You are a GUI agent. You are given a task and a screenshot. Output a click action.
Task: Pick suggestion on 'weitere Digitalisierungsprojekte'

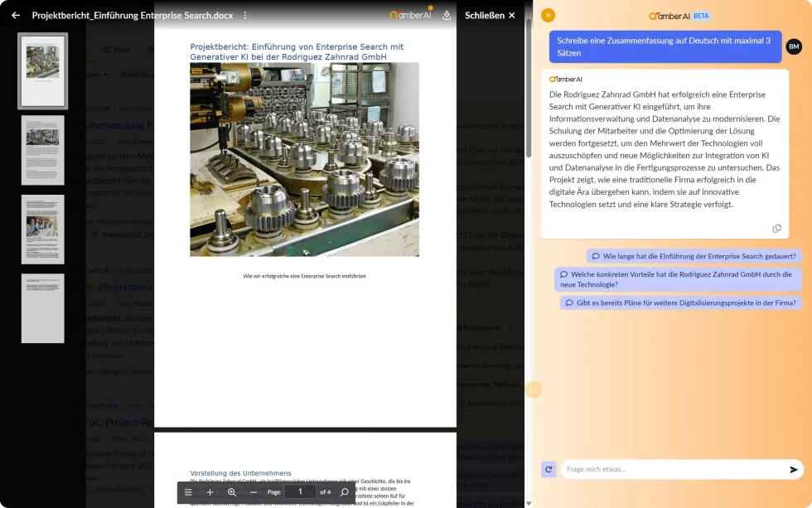(x=681, y=303)
